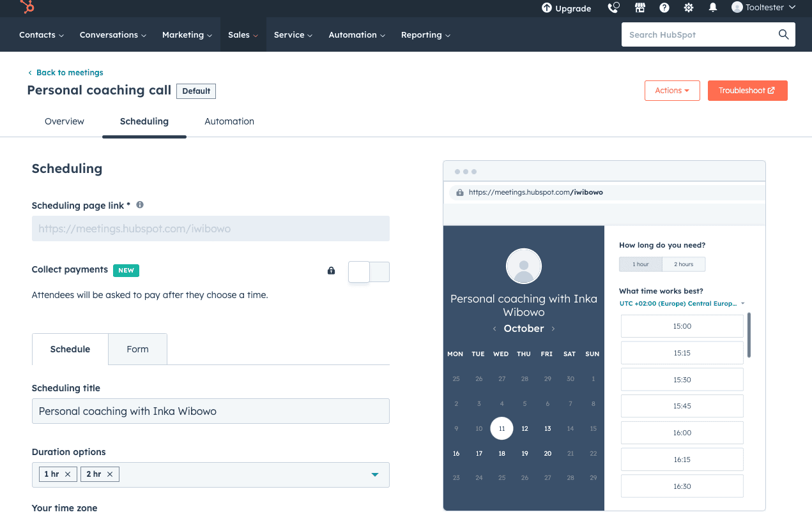Go to next month in preview calendar
The height and width of the screenshot is (517, 812).
[553, 329]
